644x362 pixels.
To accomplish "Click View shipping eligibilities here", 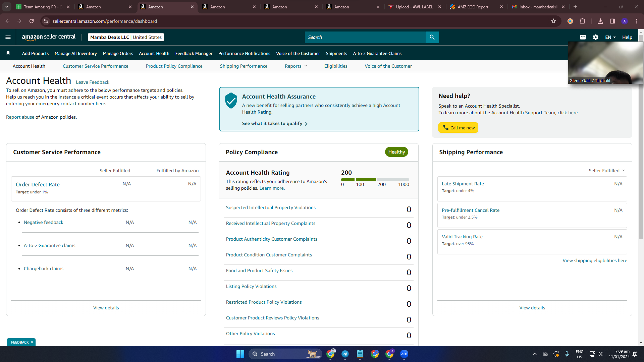I will [595, 260].
